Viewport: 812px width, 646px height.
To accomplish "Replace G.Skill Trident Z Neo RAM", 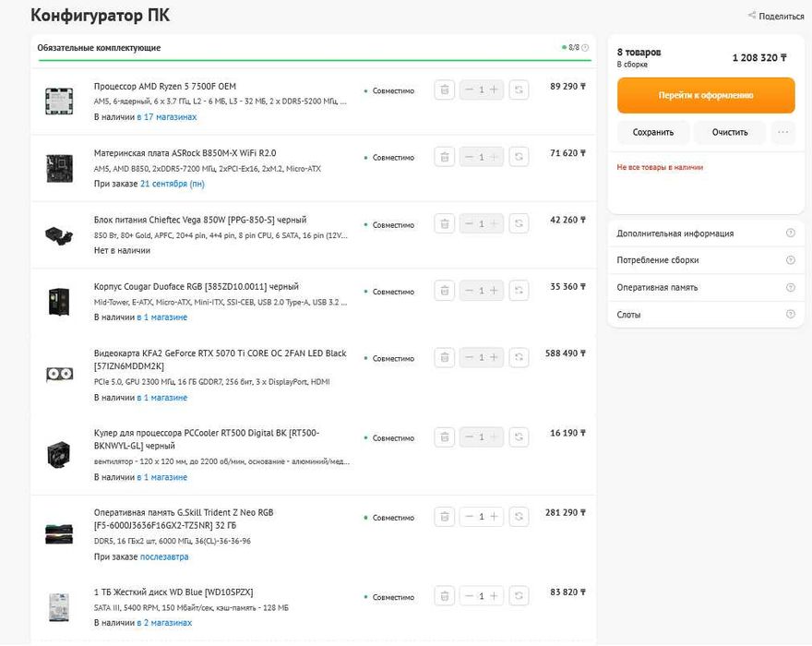I will click(519, 517).
